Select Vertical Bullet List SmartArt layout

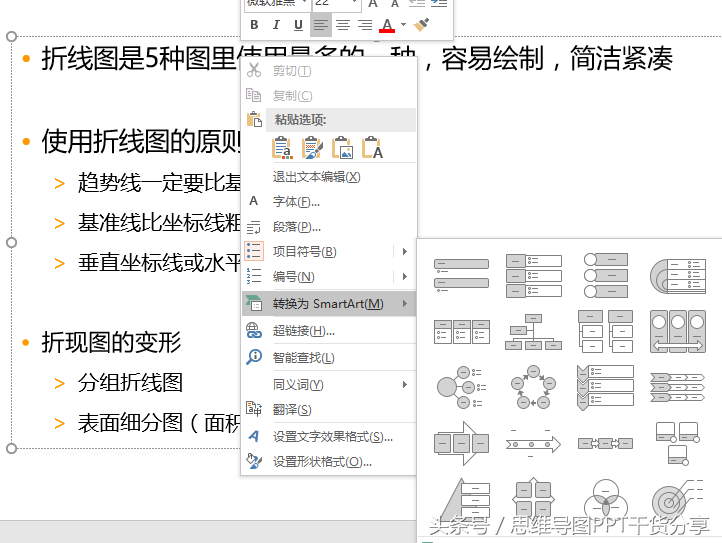tap(461, 275)
